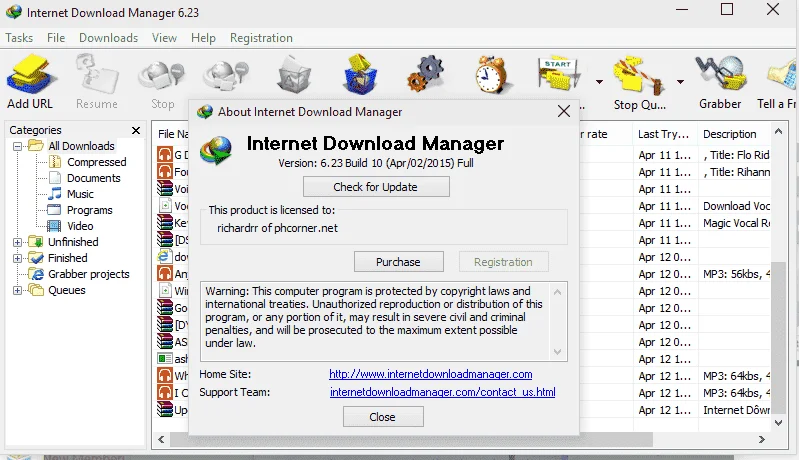
Task: Select the All Downloads folder
Action: tap(81, 146)
